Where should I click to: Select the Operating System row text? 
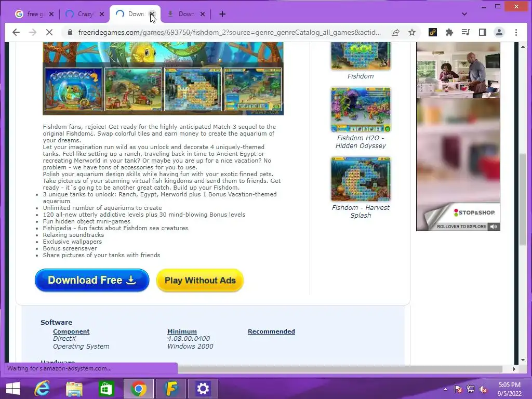[x=81, y=347]
